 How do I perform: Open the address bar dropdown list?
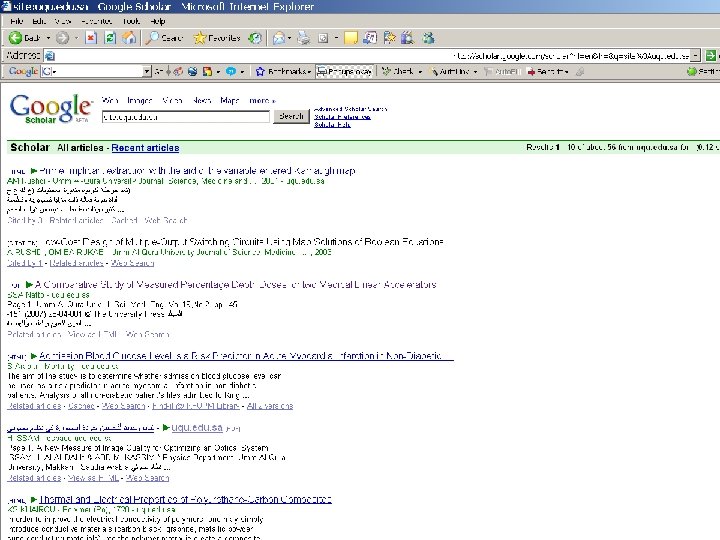coord(696,56)
